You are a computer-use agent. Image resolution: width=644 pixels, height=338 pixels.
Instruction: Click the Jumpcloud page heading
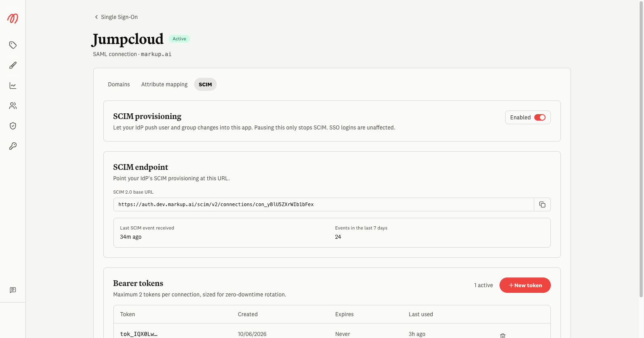pos(128,39)
